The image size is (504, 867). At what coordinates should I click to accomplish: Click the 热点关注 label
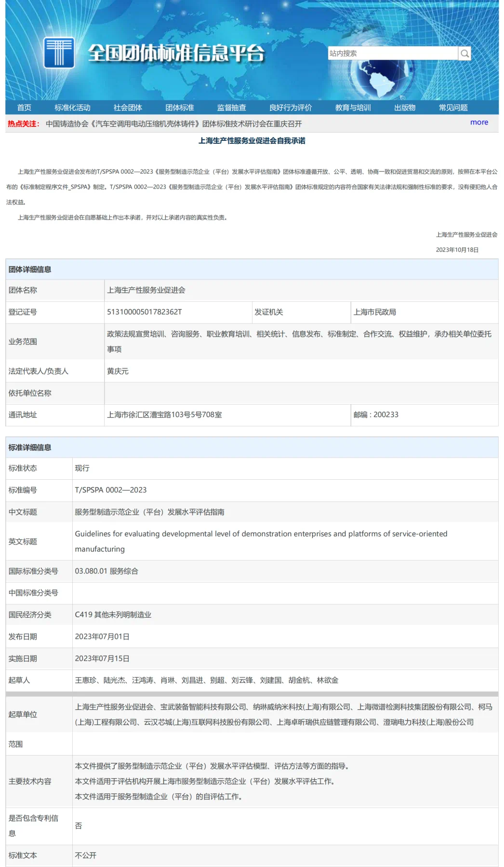pyautogui.click(x=24, y=124)
